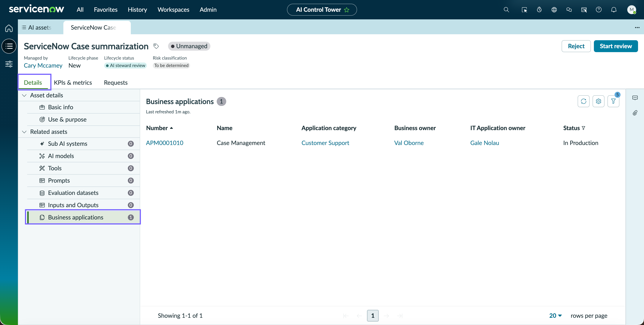Click the timer stopwatch icon in header

539,10
